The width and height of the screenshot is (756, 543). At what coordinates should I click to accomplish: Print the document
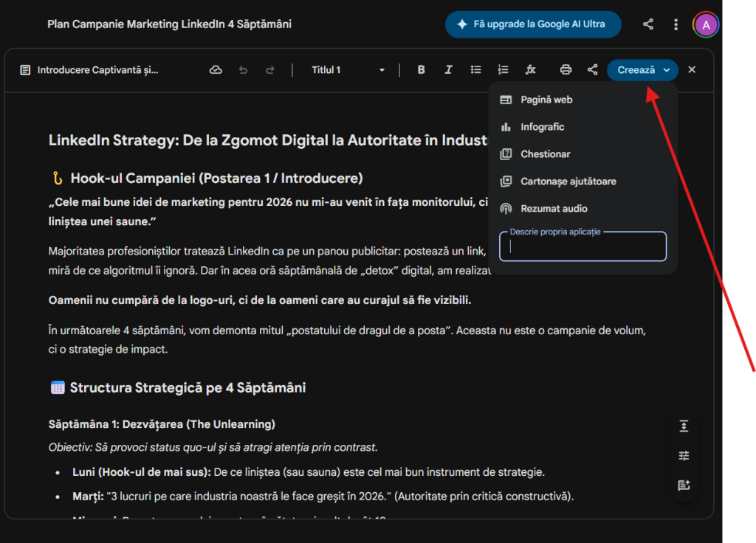(x=566, y=70)
